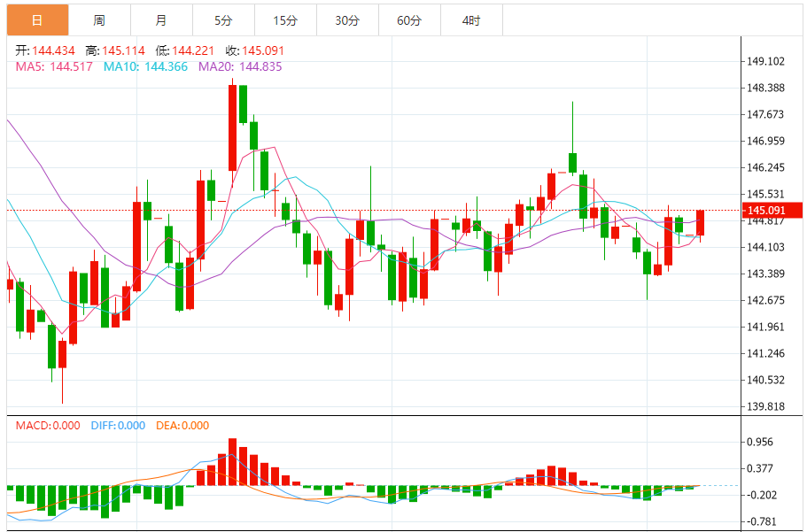Click the 146.245 price axis label

pyautogui.click(x=766, y=167)
